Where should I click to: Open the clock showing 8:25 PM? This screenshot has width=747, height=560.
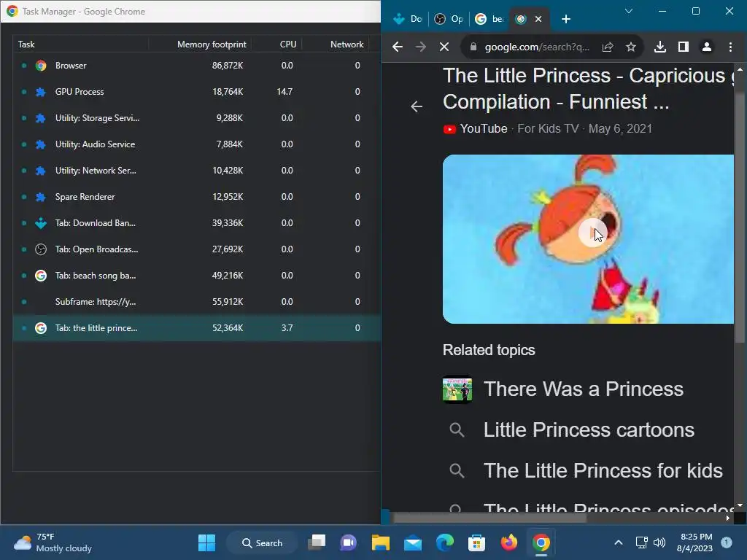(x=695, y=542)
